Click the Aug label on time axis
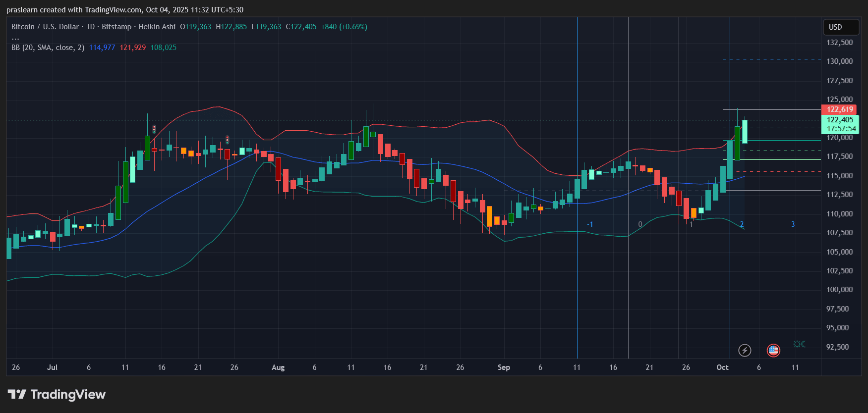The height and width of the screenshot is (413, 868). (278, 367)
